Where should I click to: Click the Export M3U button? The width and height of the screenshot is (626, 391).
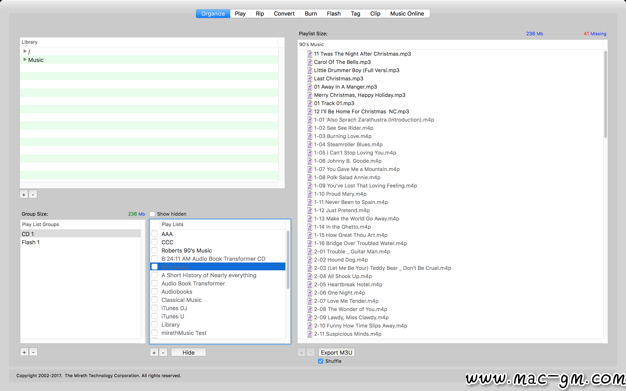337,352
